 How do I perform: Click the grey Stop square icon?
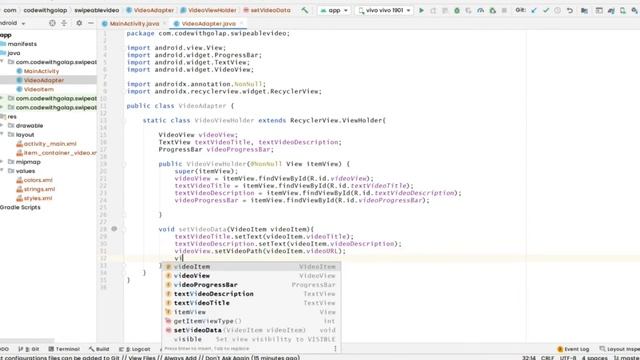click(504, 10)
